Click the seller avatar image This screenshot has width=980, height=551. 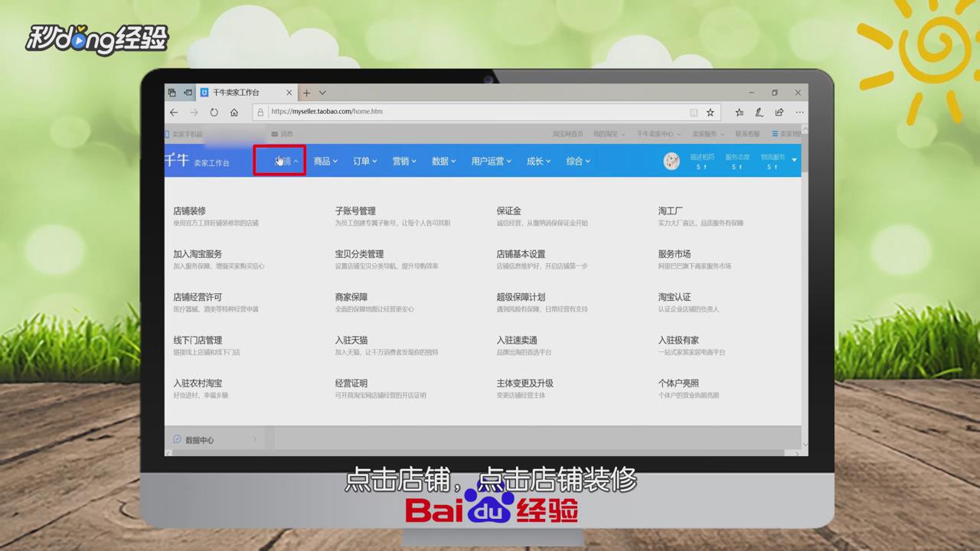pos(671,161)
